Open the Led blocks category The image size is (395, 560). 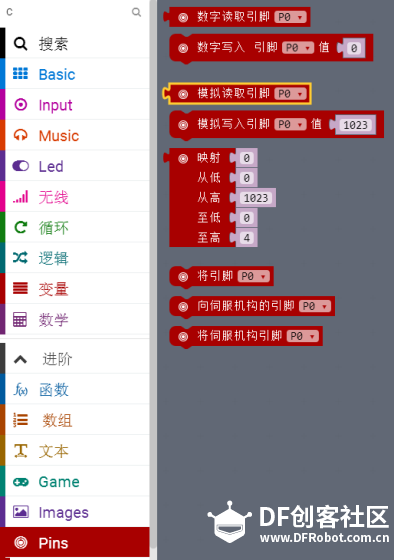[x=75, y=166]
